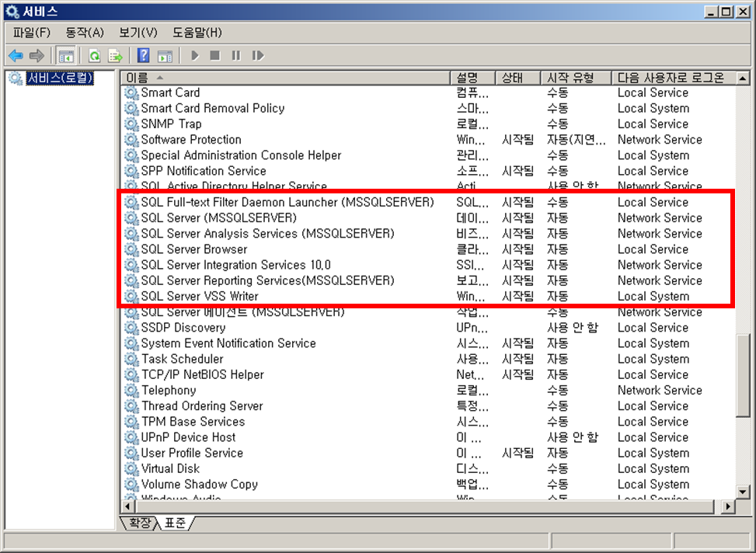Click the vertical scrollbar down arrow
Viewport: 756px width, 553px height.
pyautogui.click(x=743, y=492)
